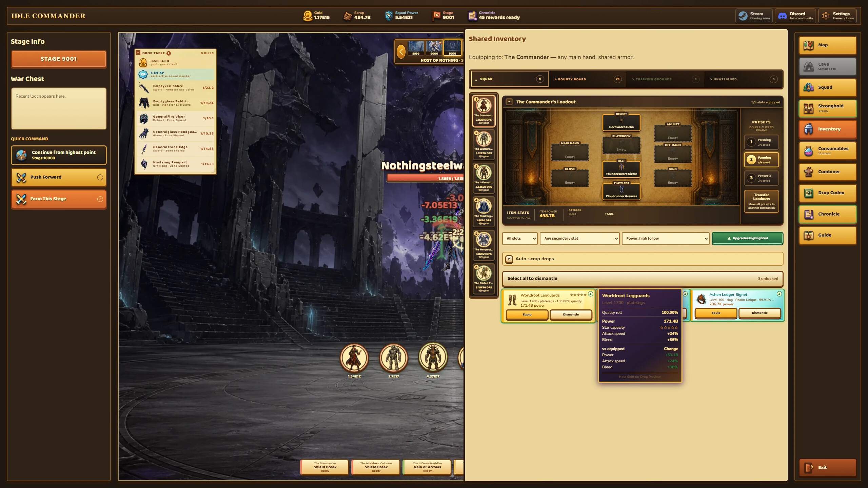Open the Inventory panel

click(x=827, y=129)
